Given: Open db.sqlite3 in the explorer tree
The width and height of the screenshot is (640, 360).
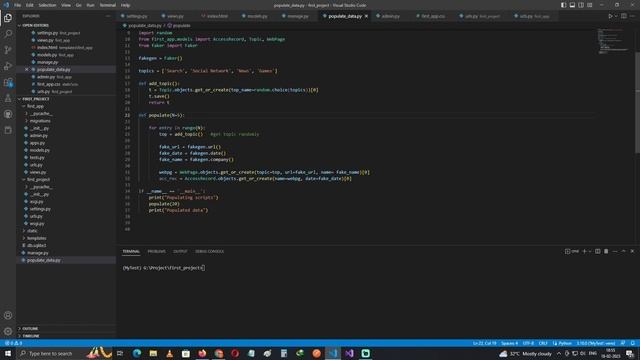Looking at the screenshot, I should [36, 246].
